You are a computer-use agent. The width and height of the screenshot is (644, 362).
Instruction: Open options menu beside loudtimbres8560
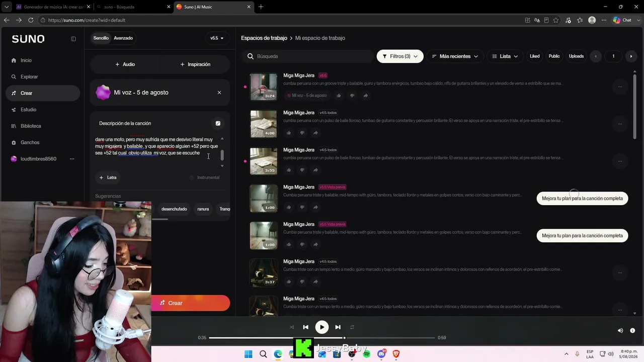(72, 159)
